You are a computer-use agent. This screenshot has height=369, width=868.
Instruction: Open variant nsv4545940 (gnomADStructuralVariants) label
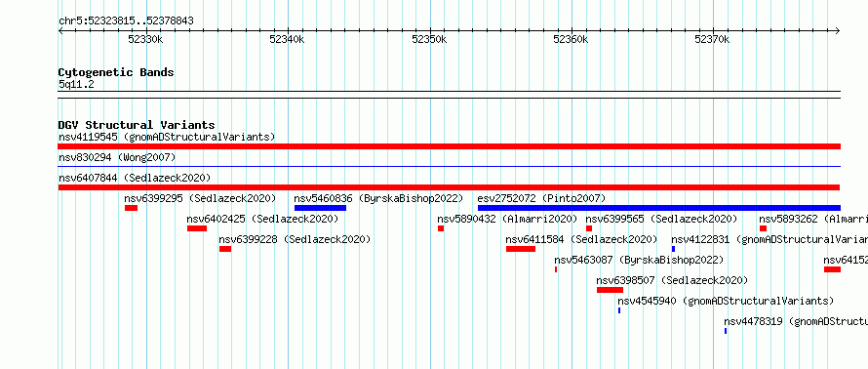pos(726,301)
